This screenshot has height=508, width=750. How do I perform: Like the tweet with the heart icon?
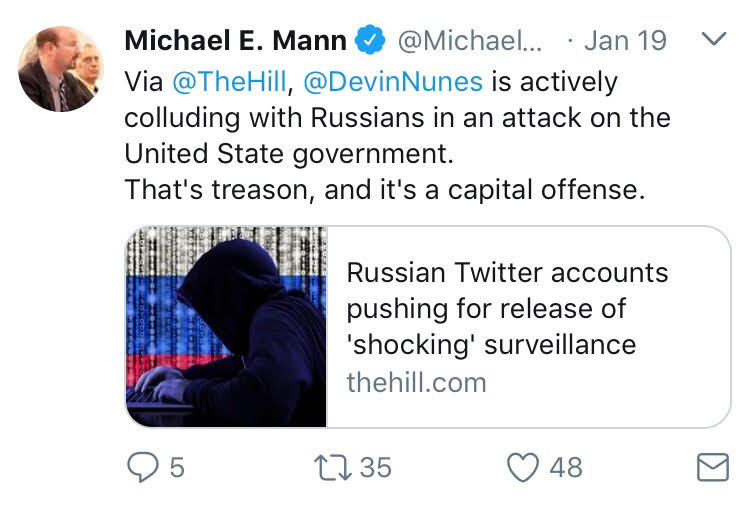522,467
